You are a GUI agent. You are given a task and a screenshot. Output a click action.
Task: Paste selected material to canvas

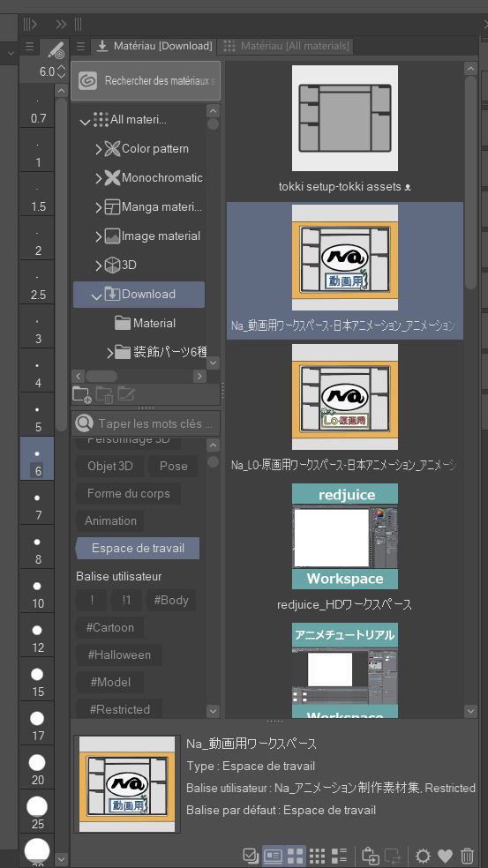(371, 856)
